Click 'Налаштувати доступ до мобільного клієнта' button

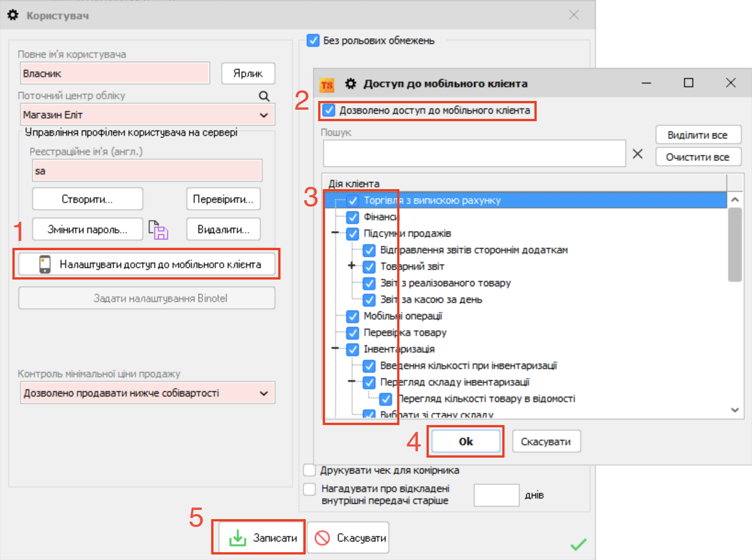click(x=147, y=264)
